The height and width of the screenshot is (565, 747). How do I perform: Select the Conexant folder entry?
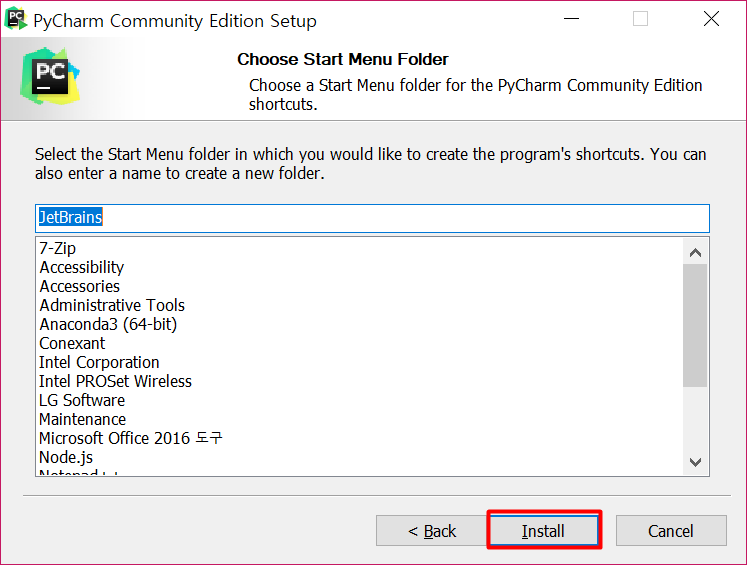pyautogui.click(x=72, y=343)
